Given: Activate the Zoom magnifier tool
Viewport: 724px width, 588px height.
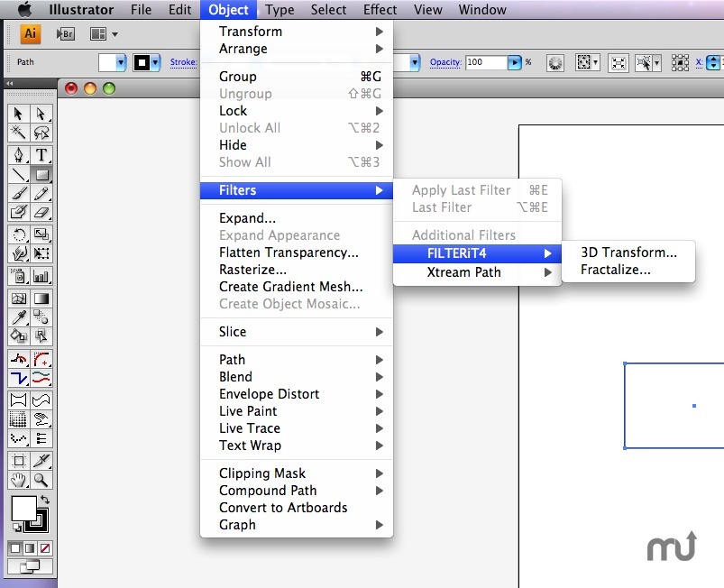Looking at the screenshot, I should (41, 480).
